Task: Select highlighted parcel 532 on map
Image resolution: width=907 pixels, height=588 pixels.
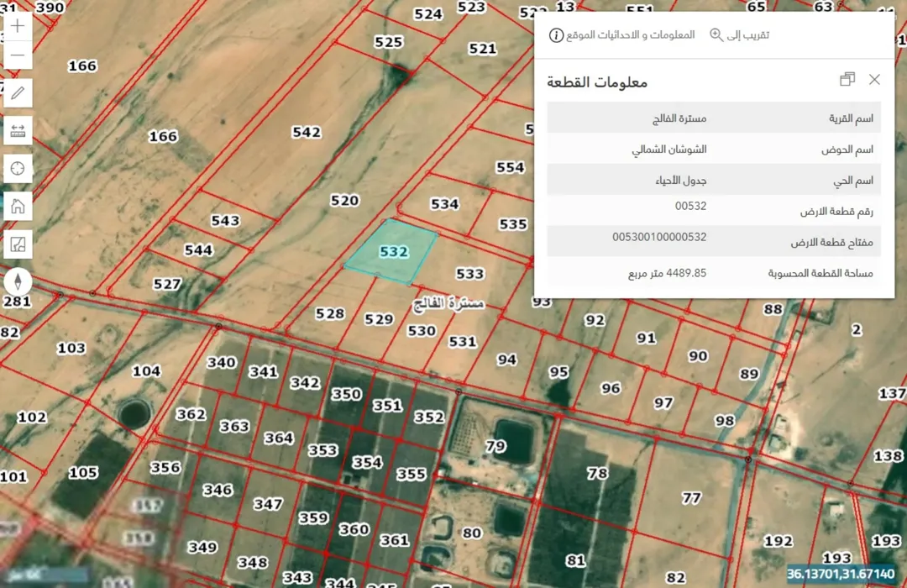Action: click(393, 252)
